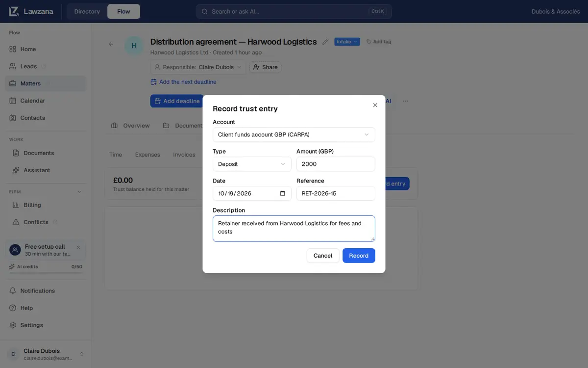Open the Time sub-tab
The height and width of the screenshot is (368, 588).
pos(116,155)
